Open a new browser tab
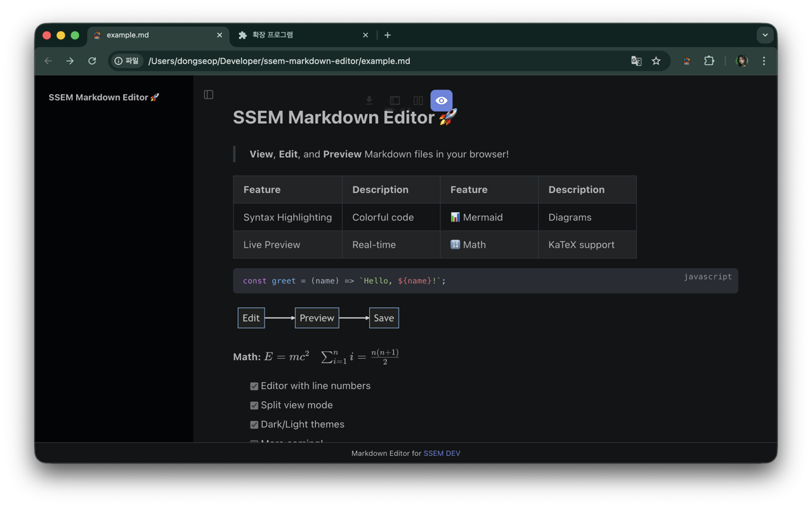Image resolution: width=812 pixels, height=508 pixels. [x=388, y=35]
